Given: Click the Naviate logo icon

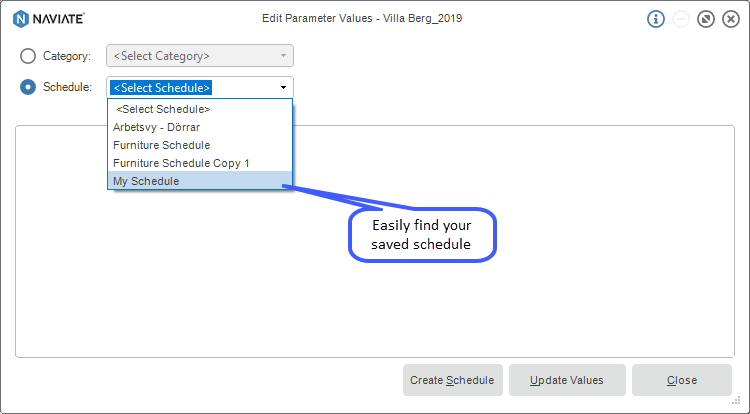Looking at the screenshot, I should pyautogui.click(x=20, y=18).
